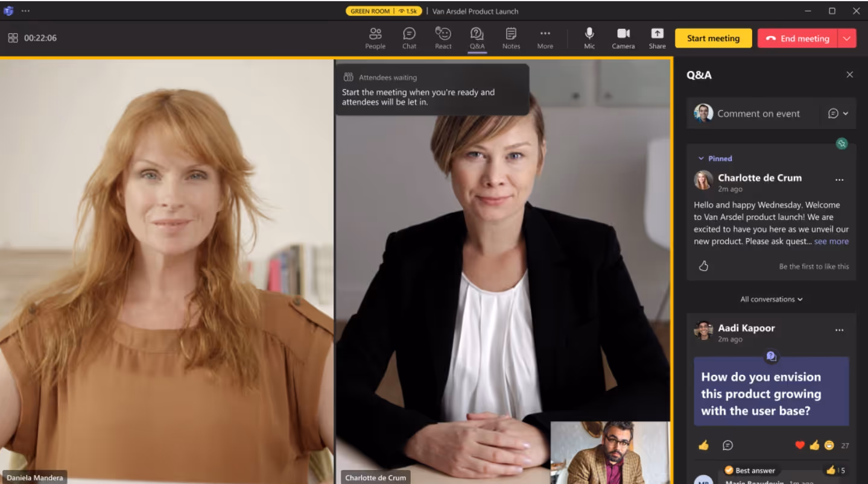Image resolution: width=868 pixels, height=484 pixels.
Task: Open the React emoji menu
Action: 443,38
